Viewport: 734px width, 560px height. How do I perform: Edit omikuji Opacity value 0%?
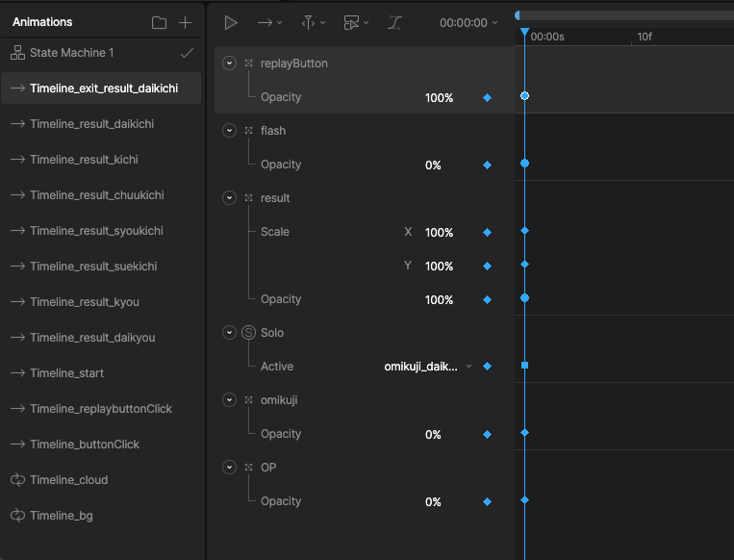[433, 435]
